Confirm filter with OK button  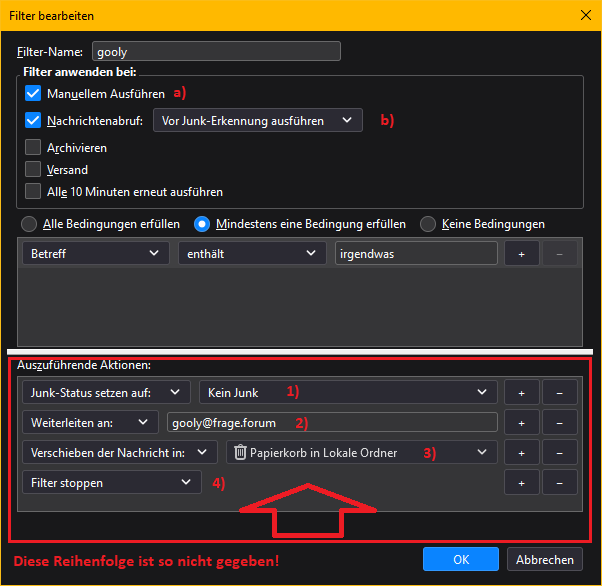point(461,560)
